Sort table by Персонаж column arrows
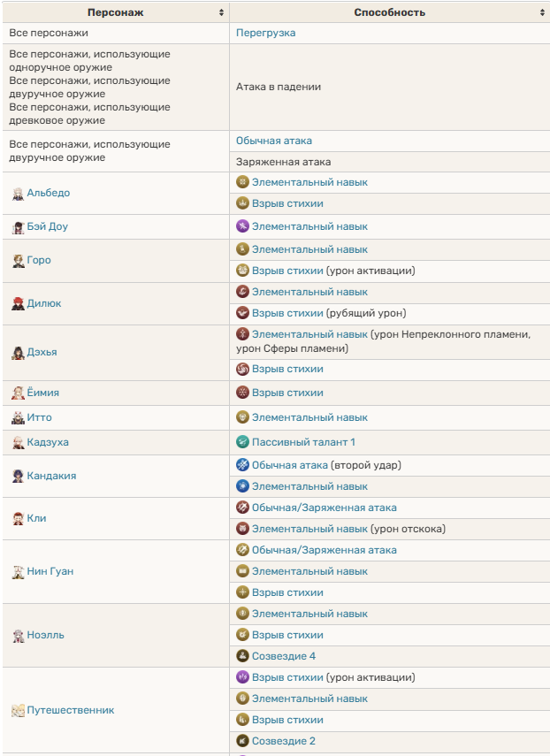 (x=221, y=12)
